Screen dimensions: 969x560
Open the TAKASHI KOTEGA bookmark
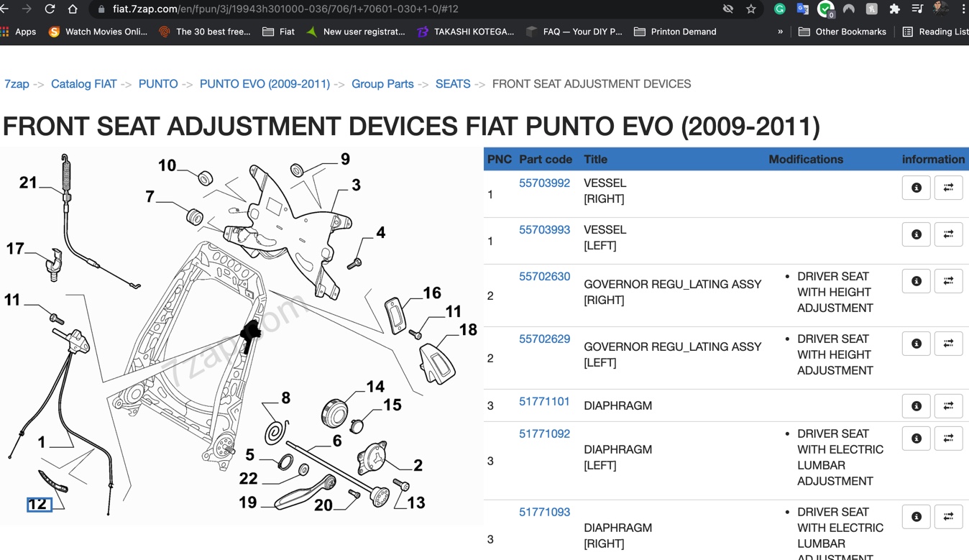click(466, 32)
